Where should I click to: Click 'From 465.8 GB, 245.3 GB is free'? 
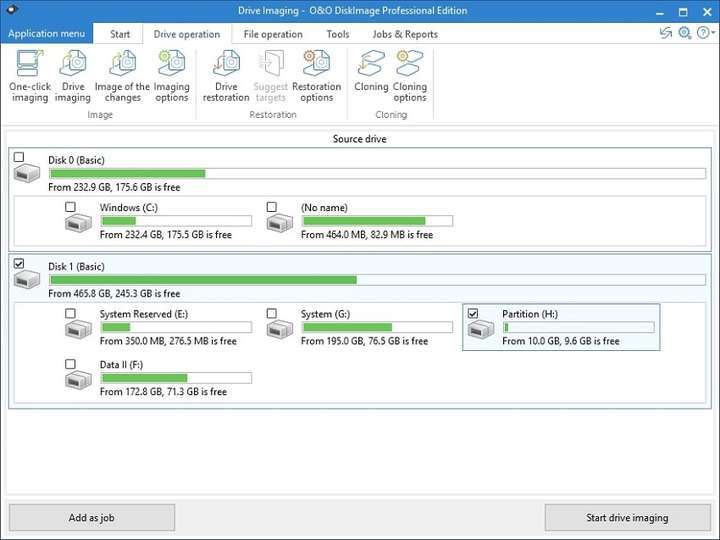click(x=114, y=294)
